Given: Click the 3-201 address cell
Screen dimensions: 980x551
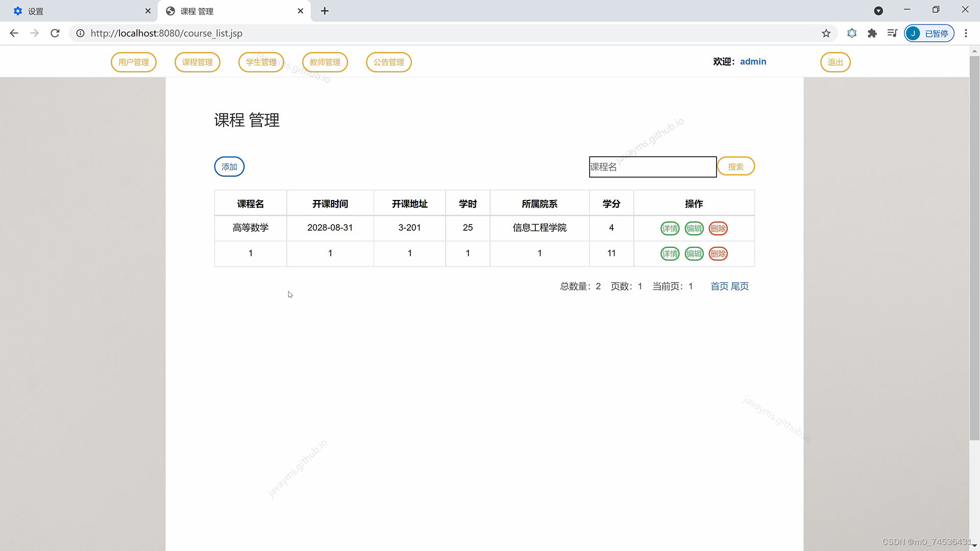Looking at the screenshot, I should (x=410, y=228).
